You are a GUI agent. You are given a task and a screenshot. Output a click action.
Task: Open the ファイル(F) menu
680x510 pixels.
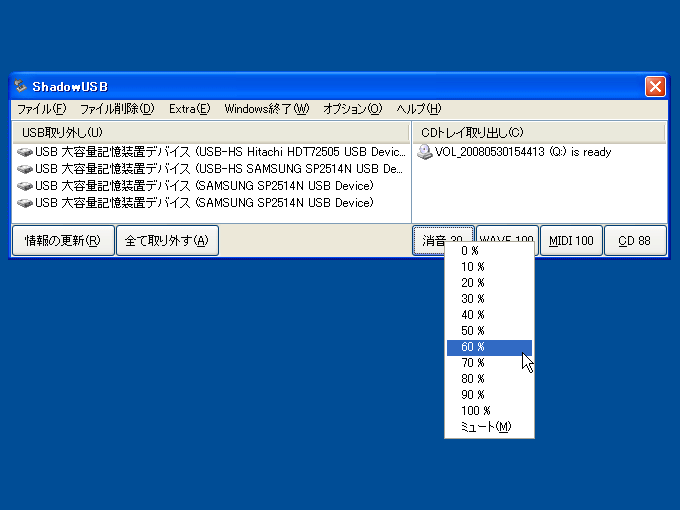tap(42, 109)
